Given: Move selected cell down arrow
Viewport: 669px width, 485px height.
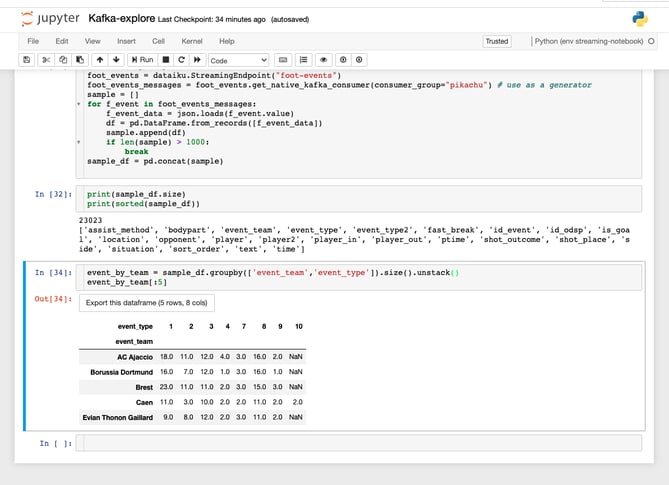Looking at the screenshot, I should (x=116, y=60).
